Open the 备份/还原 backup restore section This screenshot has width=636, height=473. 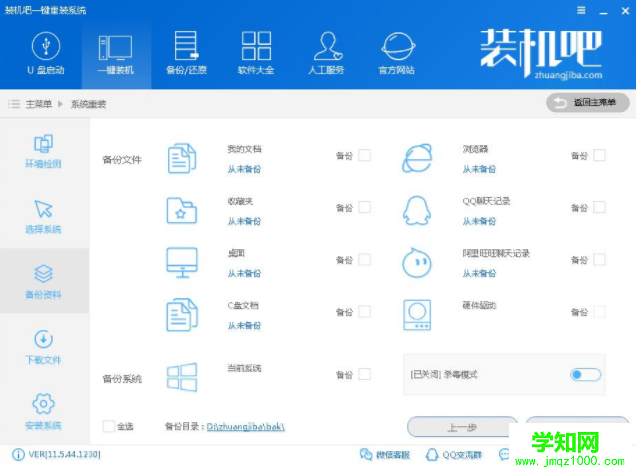coord(186,54)
